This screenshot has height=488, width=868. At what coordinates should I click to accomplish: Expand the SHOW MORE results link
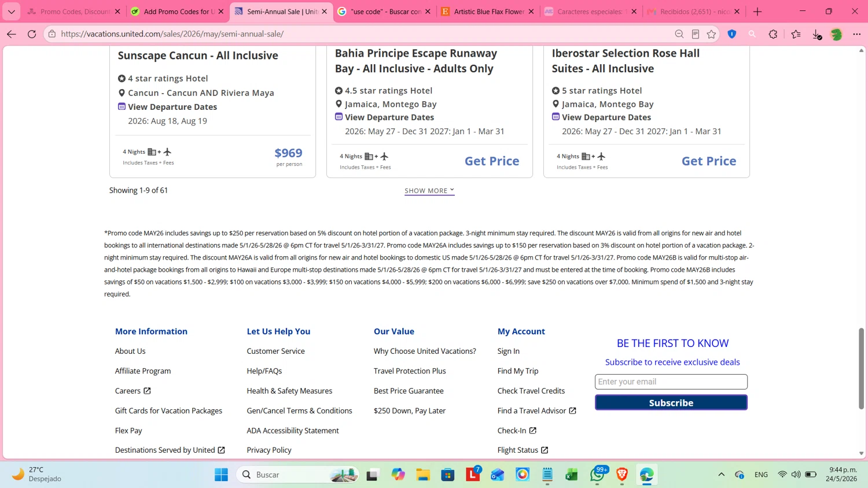point(429,191)
